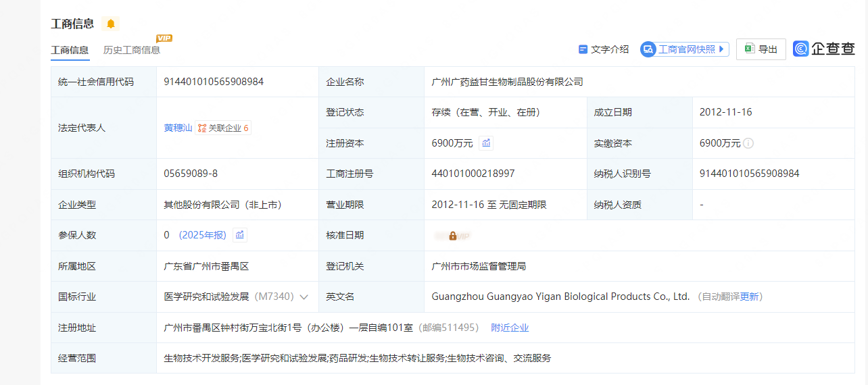Click the orange bell alert icon

click(x=111, y=24)
